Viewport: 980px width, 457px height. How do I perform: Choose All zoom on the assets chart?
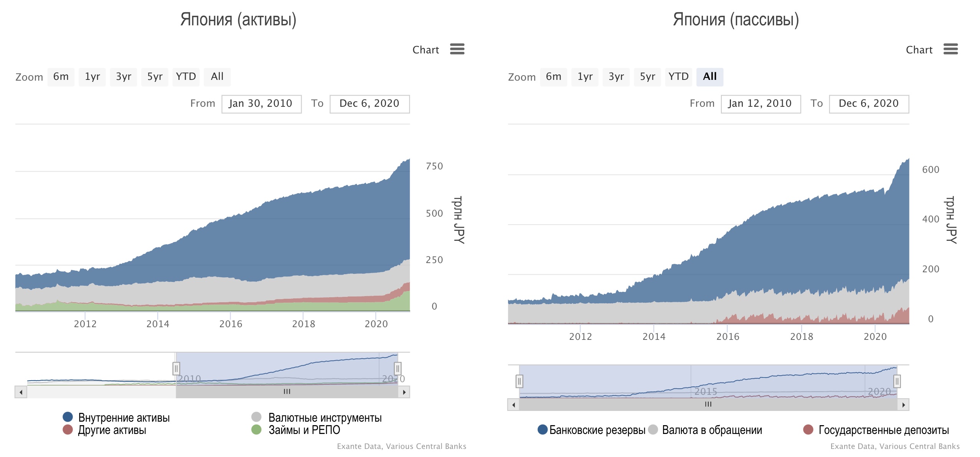pyautogui.click(x=217, y=77)
